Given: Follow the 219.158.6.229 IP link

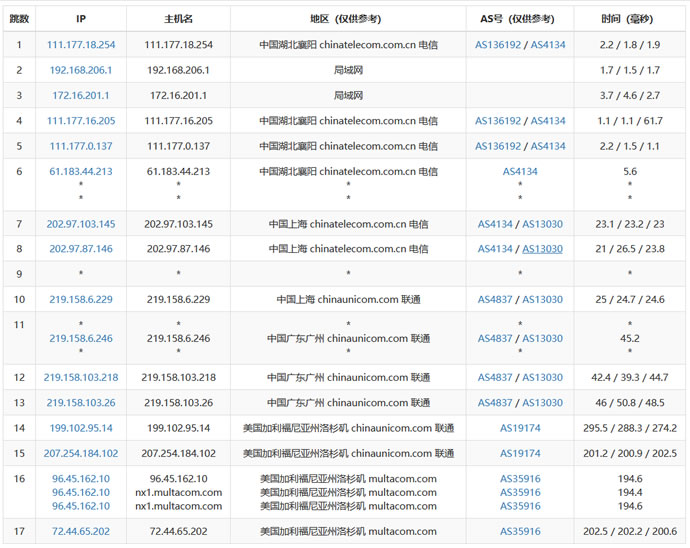Looking at the screenshot, I should click(x=81, y=299).
